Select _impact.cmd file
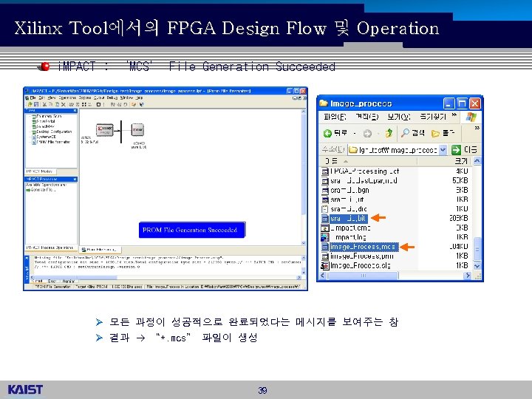The height and width of the screenshot is (399, 532). [346, 228]
